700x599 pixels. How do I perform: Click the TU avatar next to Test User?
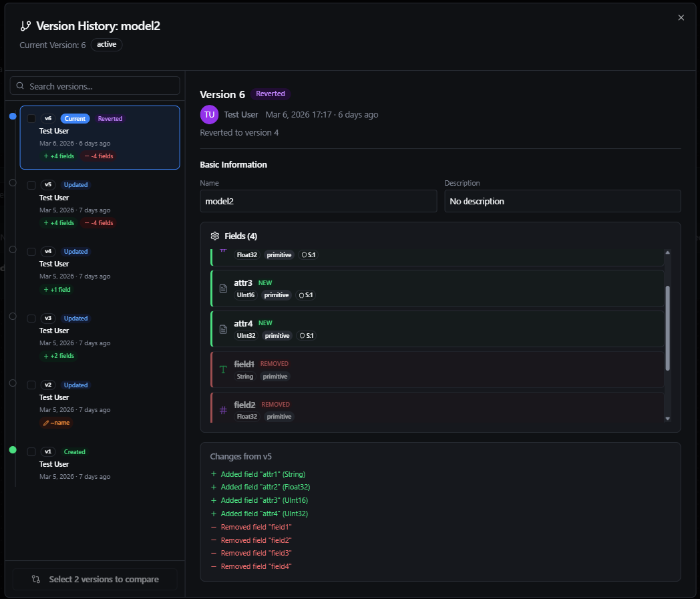coord(209,114)
